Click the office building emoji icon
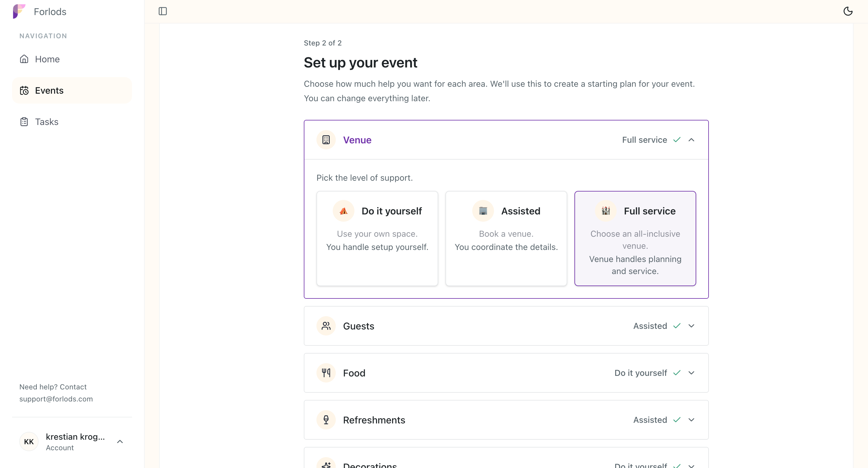This screenshot has height=468, width=868. (x=483, y=211)
